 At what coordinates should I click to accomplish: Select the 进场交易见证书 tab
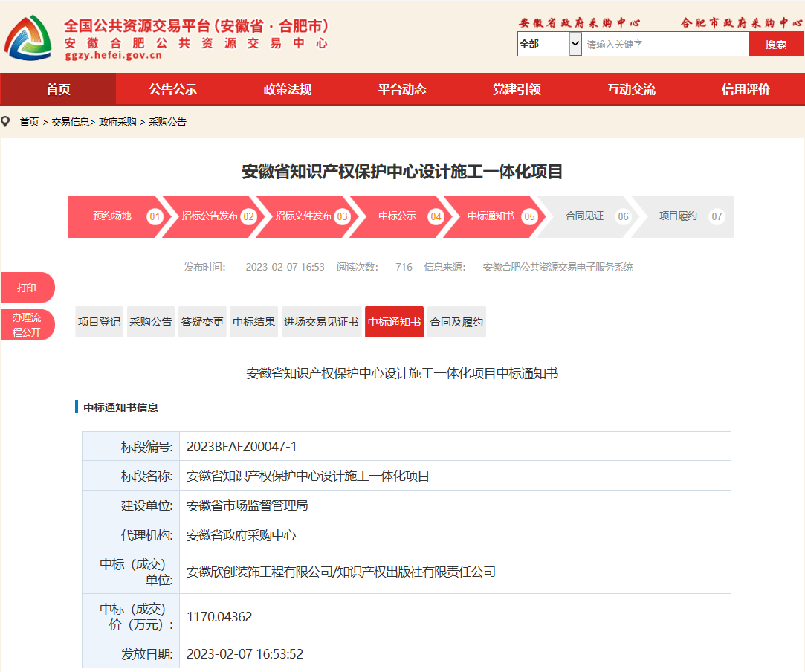321,322
